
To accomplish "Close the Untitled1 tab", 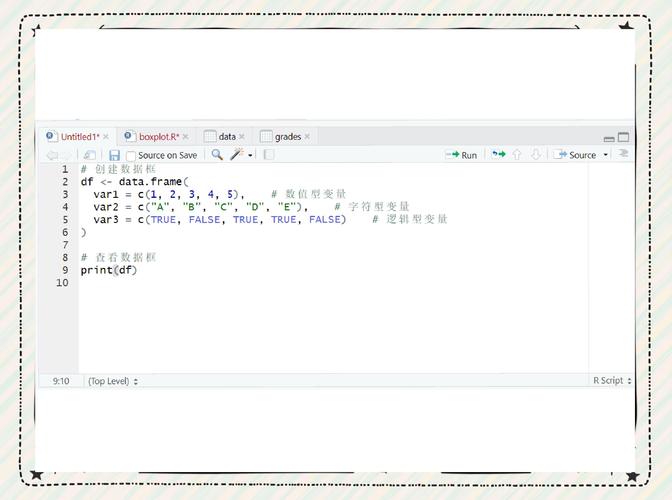I will click(108, 137).
